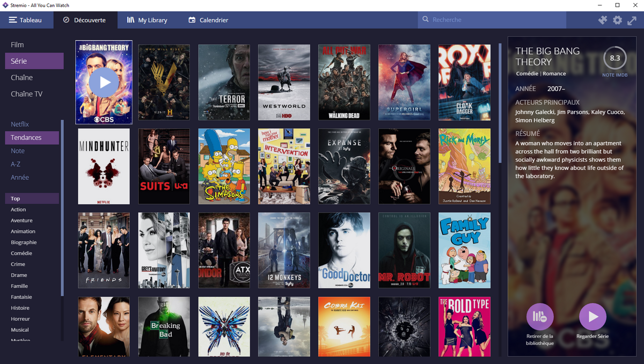Screen dimensions: 644x364
Task: Select the Chaîne category
Action: click(x=34, y=77)
